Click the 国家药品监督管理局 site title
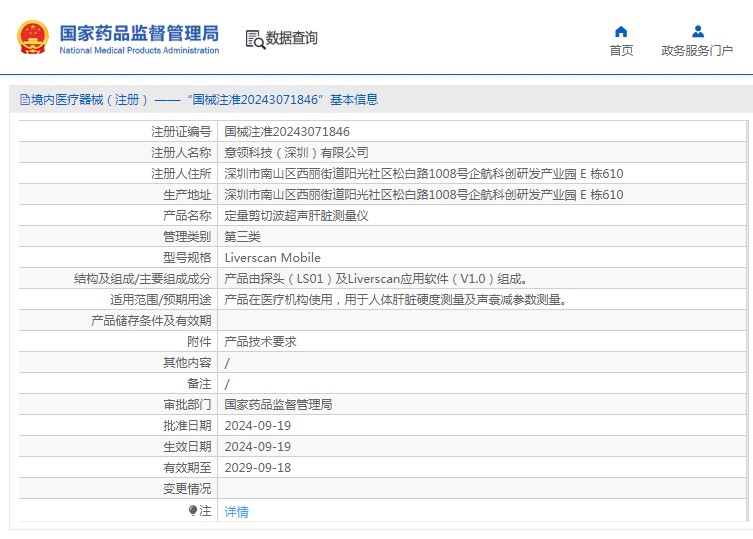Image resolution: width=753 pixels, height=539 pixels. [139, 32]
